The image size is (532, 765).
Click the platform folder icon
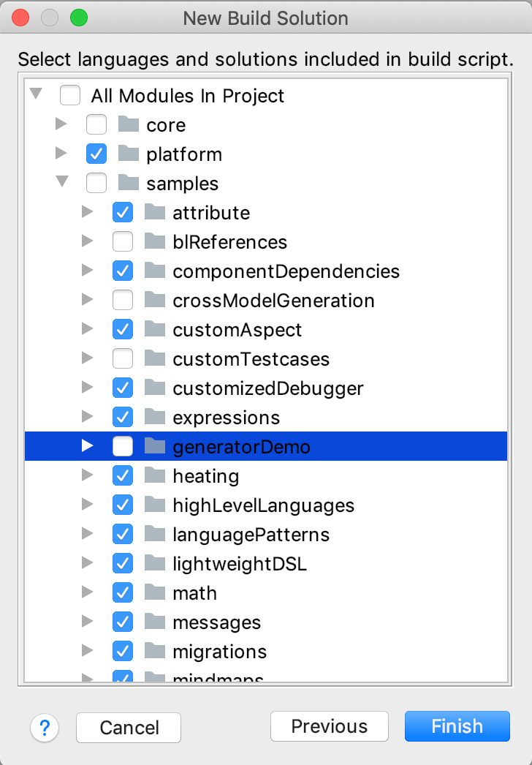pyautogui.click(x=129, y=154)
